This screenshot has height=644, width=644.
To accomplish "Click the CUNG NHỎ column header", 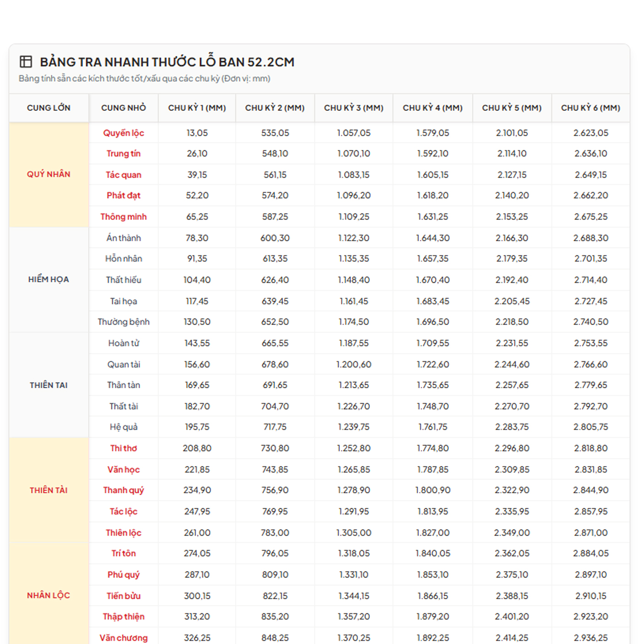I will [x=123, y=108].
